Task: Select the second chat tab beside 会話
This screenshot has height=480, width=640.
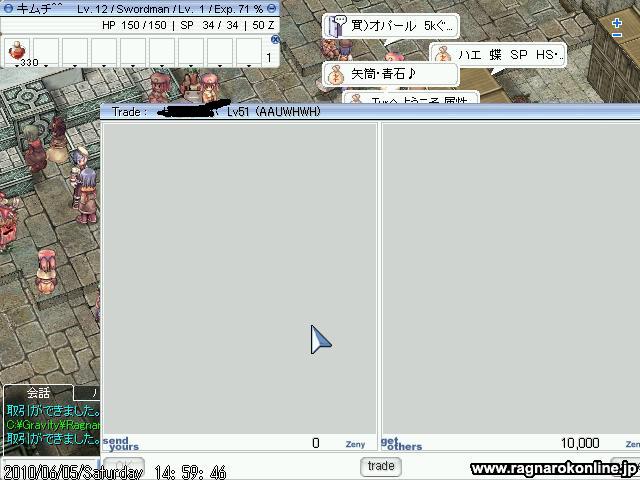Action: point(88,393)
